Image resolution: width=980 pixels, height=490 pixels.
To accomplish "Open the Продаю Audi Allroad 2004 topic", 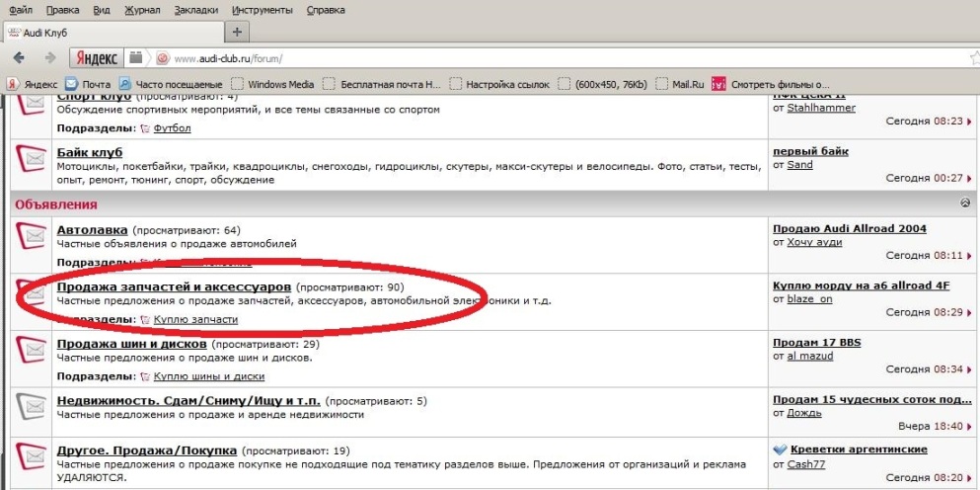I will 849,229.
